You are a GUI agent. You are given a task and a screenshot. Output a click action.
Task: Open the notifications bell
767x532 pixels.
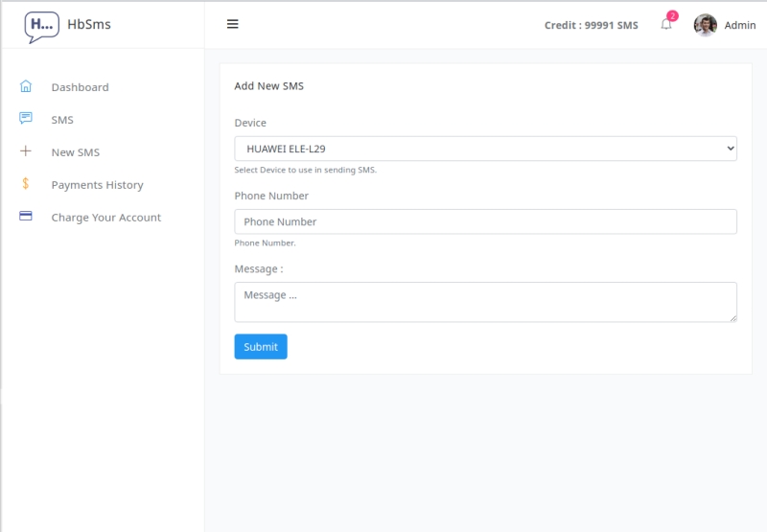[x=666, y=25]
